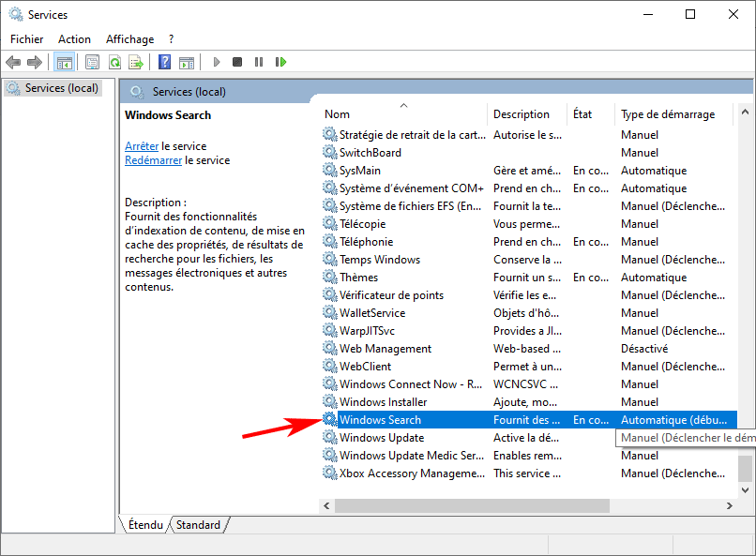This screenshot has height=556, width=756.
Task: Select the Système d'événement COM+ row
Action: tap(529, 188)
